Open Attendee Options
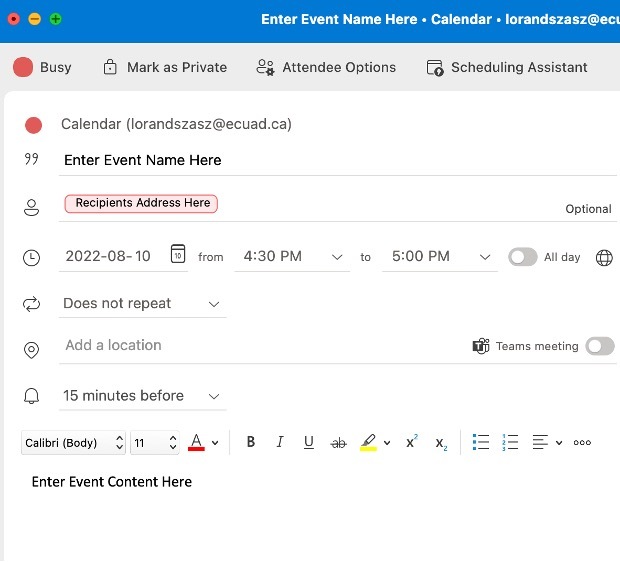 326,67
